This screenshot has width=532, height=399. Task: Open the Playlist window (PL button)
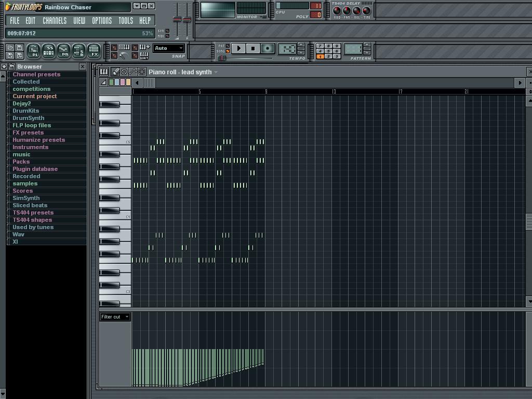click(33, 51)
